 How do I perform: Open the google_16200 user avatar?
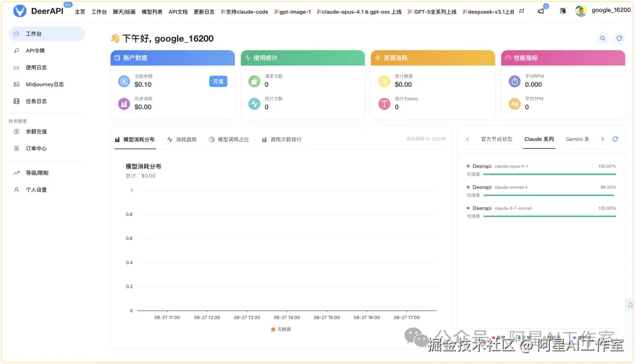click(581, 11)
